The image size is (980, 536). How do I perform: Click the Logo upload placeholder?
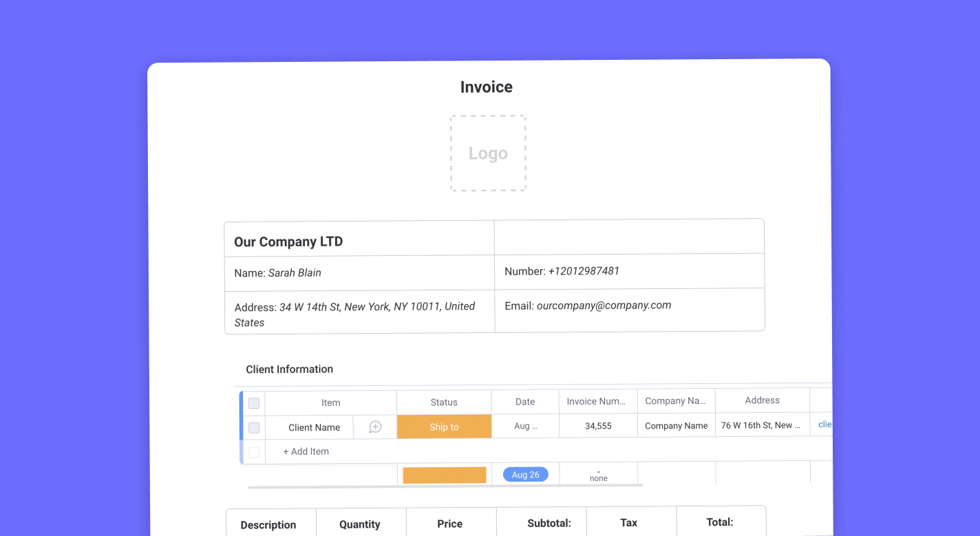488,153
